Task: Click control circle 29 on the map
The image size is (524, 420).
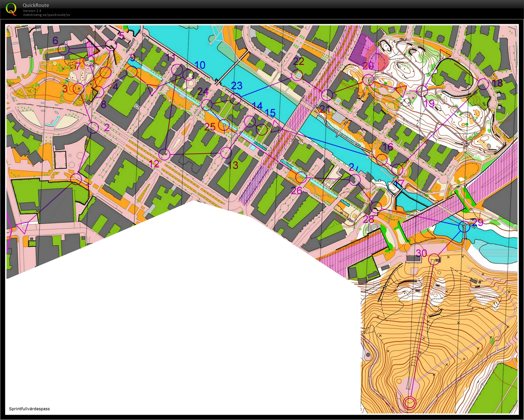Action: [x=464, y=227]
